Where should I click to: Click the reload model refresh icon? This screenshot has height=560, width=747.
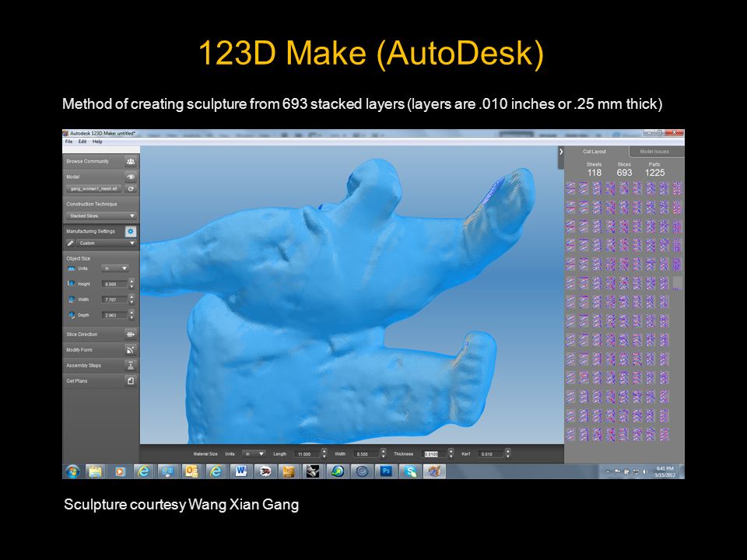[x=130, y=189]
